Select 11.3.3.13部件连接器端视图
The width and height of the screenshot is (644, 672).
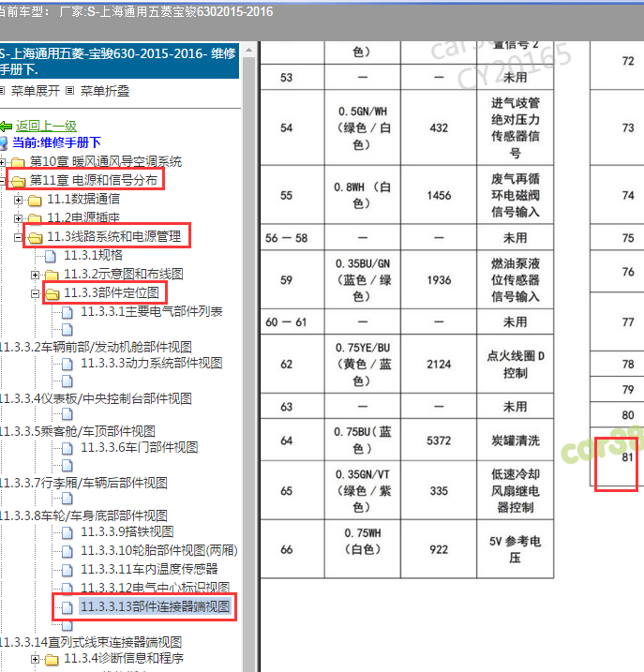(x=156, y=606)
